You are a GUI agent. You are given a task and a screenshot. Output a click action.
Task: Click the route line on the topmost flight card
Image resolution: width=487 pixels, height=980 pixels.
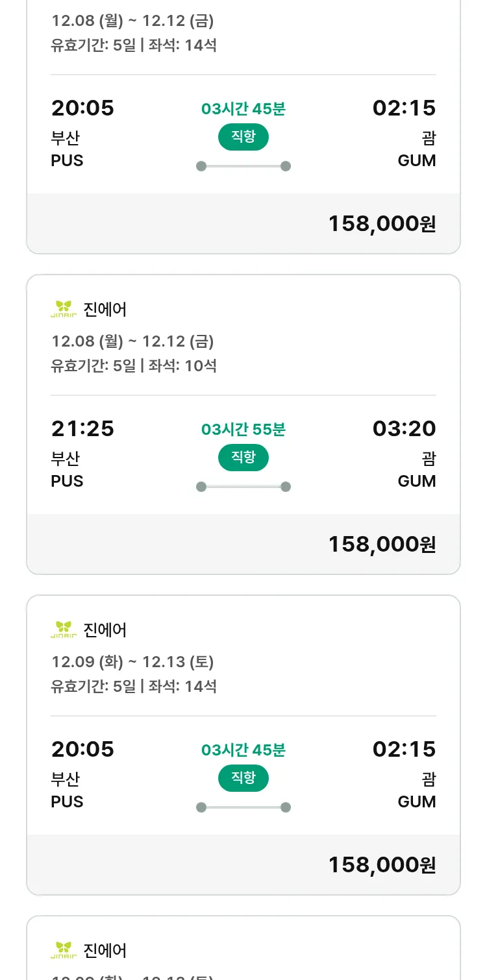coord(243,166)
